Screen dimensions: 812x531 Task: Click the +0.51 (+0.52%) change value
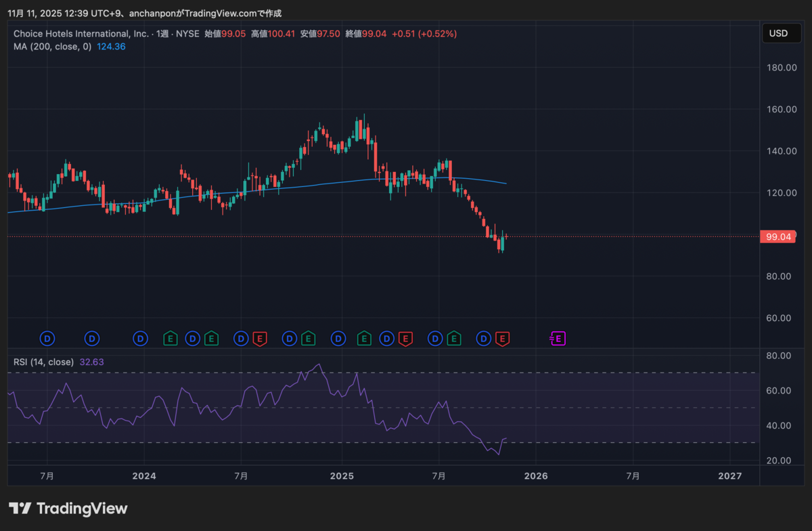click(x=426, y=33)
